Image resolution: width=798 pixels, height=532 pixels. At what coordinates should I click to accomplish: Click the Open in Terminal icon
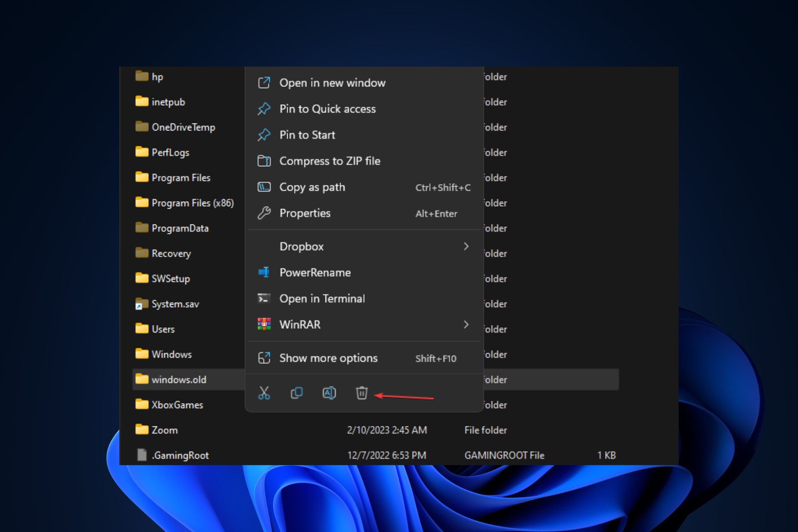pyautogui.click(x=264, y=298)
